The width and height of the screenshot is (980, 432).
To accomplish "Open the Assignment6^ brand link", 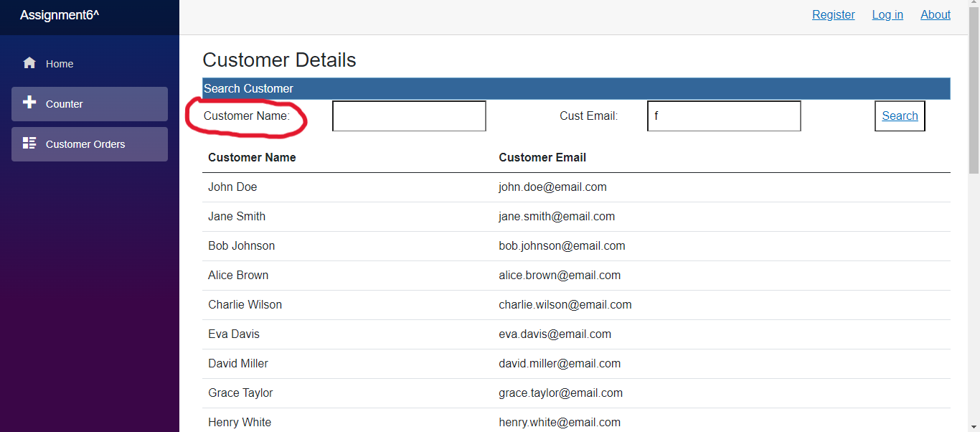I will point(59,14).
